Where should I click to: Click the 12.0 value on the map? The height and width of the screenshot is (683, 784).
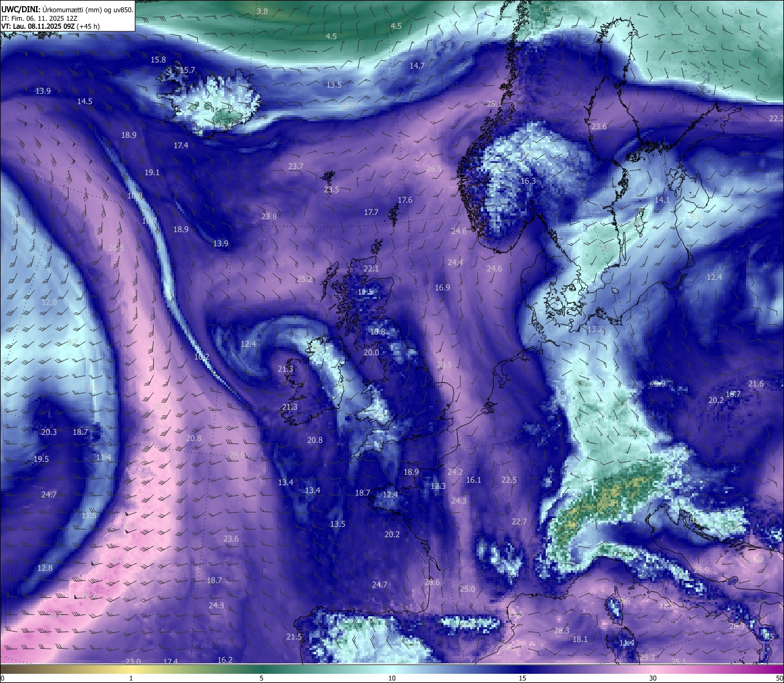(x=49, y=303)
